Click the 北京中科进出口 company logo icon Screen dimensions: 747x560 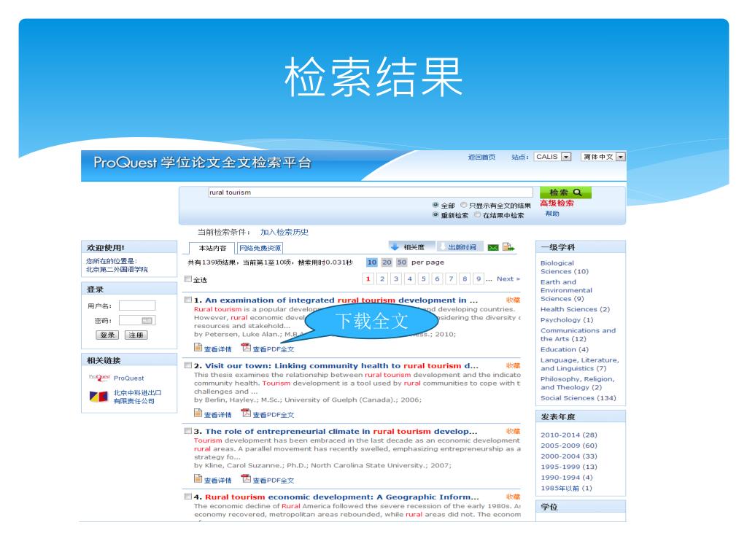[x=98, y=396]
